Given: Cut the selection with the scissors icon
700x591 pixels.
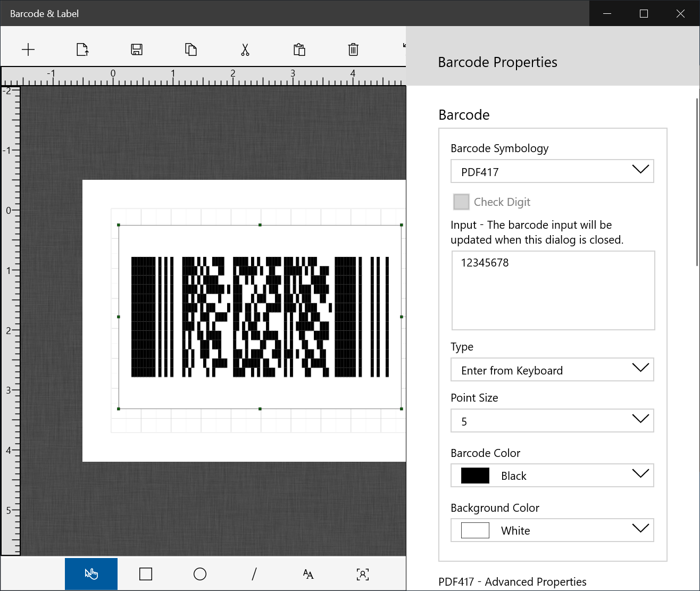Looking at the screenshot, I should coord(245,49).
